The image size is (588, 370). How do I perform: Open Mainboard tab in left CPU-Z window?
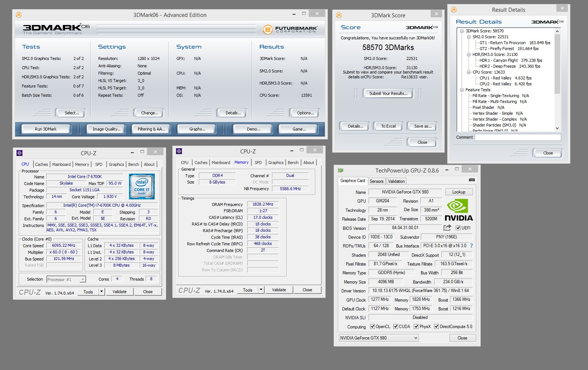[61, 164]
